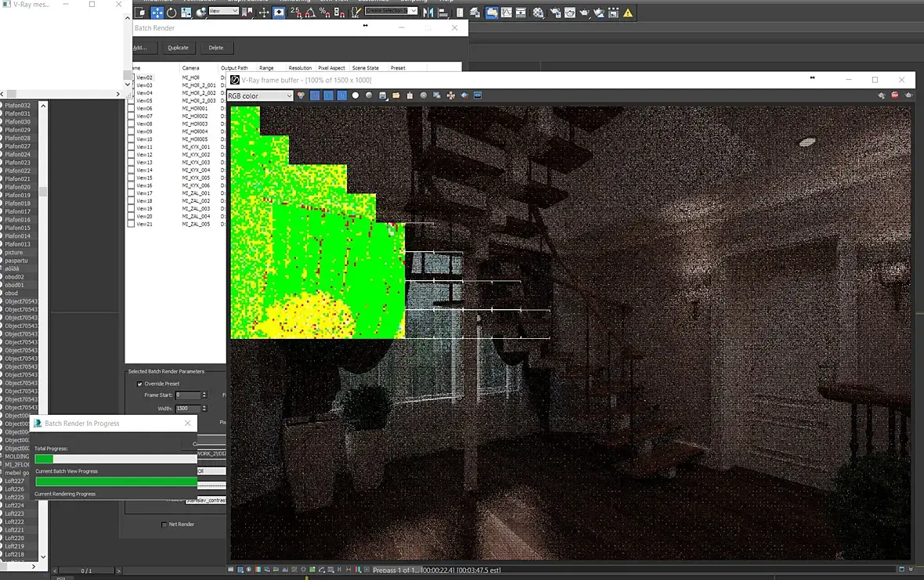This screenshot has width=924, height=580.
Task: Click the gray monochrome mode circle icon
Action: (369, 95)
